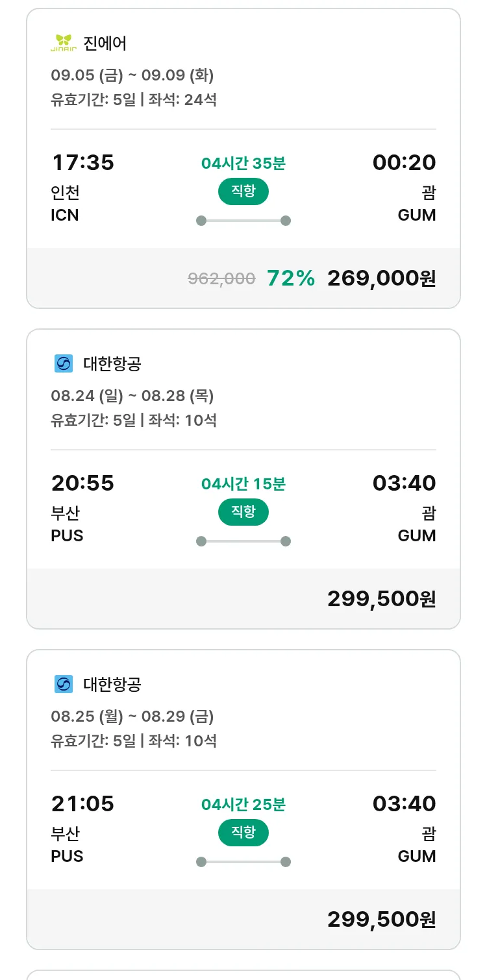Click route line under 04시간 25분

point(243,862)
